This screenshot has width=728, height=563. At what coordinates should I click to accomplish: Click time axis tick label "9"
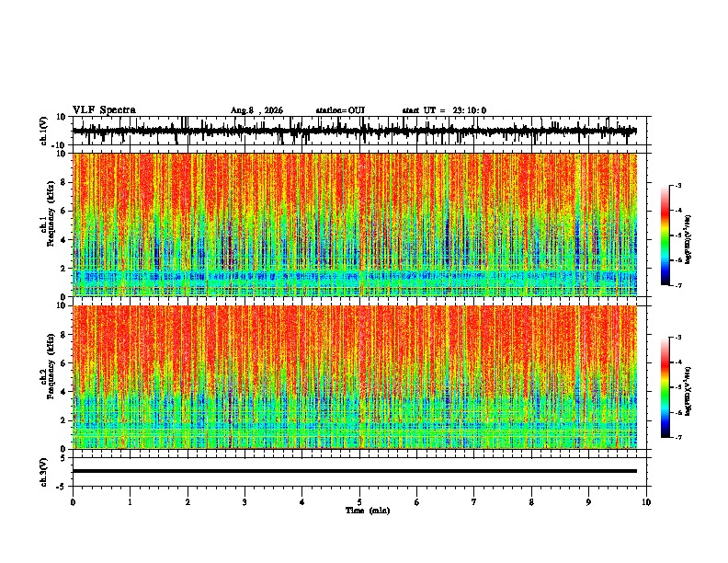588,501
